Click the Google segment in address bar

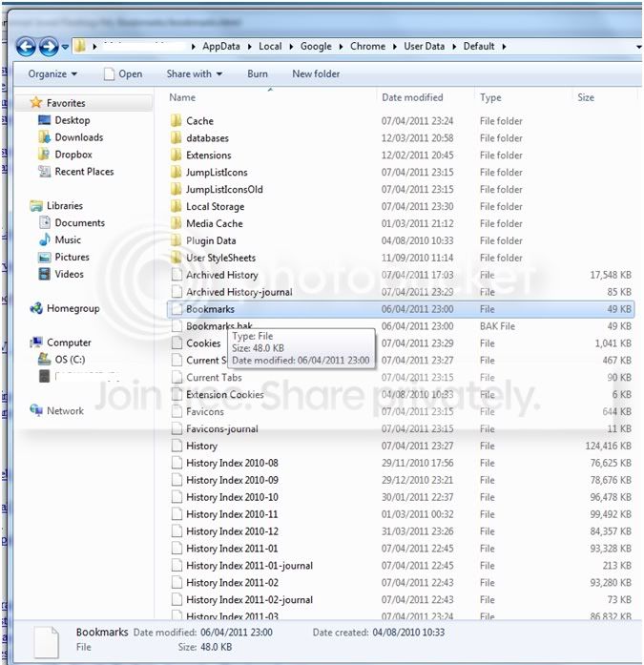[316, 46]
